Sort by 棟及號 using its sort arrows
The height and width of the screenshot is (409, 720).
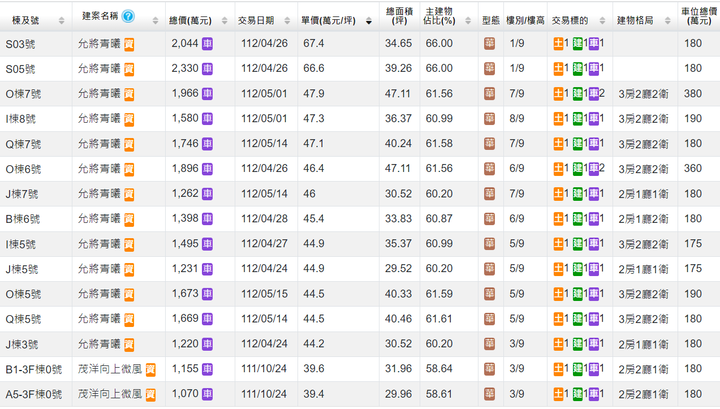(62, 21)
